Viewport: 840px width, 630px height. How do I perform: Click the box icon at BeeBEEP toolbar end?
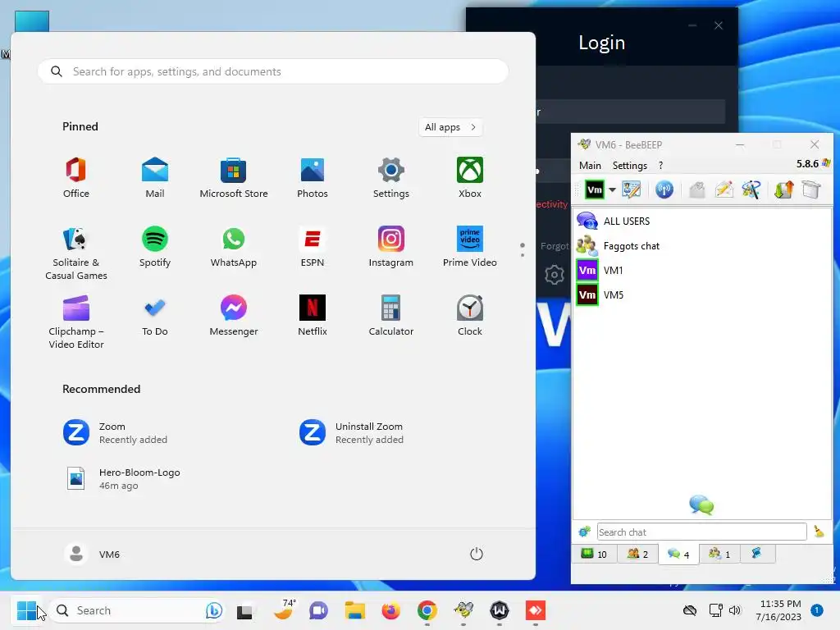tap(811, 189)
